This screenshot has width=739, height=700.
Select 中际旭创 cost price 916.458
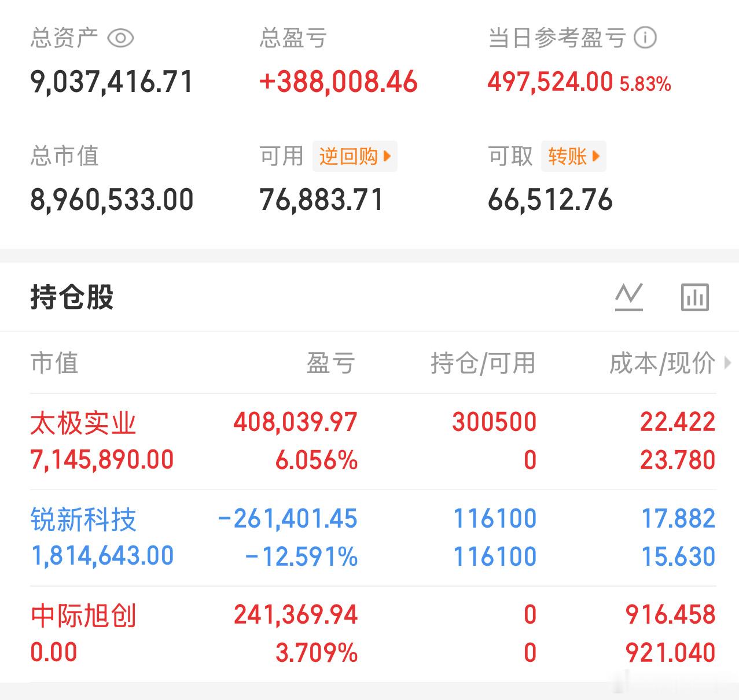[670, 614]
